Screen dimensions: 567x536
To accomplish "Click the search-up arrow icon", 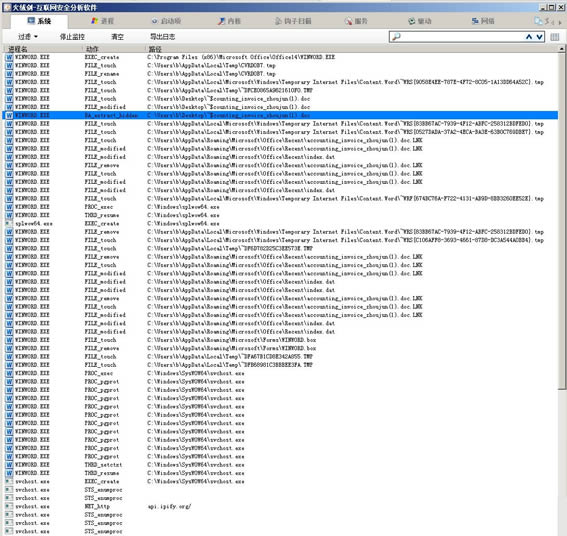I will [529, 37].
